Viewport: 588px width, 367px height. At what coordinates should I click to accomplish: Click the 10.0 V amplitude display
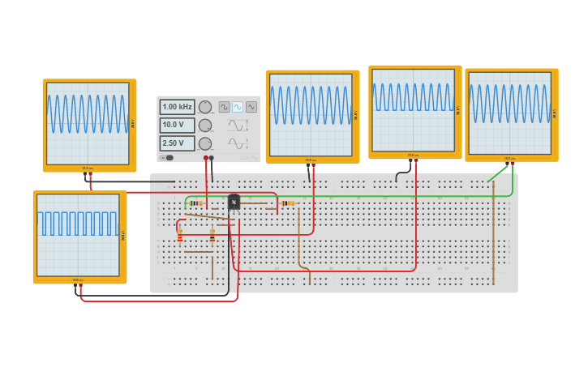coord(177,126)
